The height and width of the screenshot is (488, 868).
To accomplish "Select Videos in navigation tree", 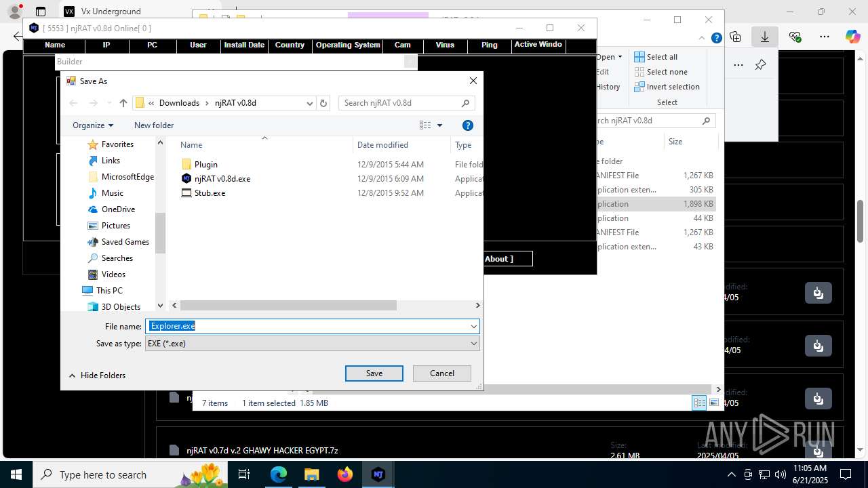I will pos(113,274).
